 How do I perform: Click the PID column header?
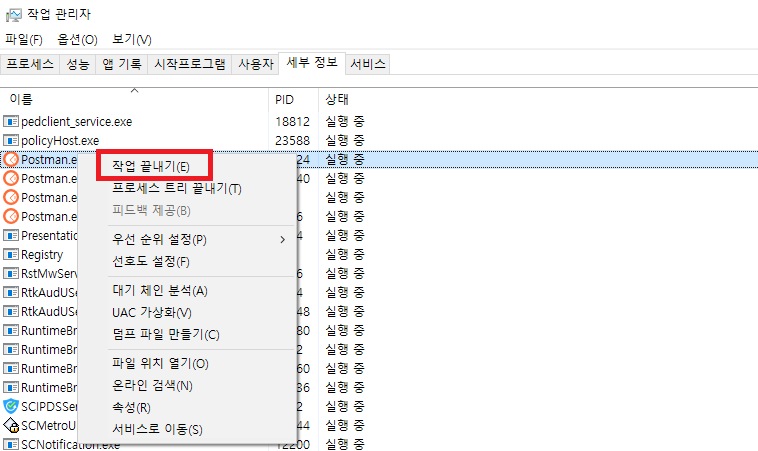coord(284,100)
